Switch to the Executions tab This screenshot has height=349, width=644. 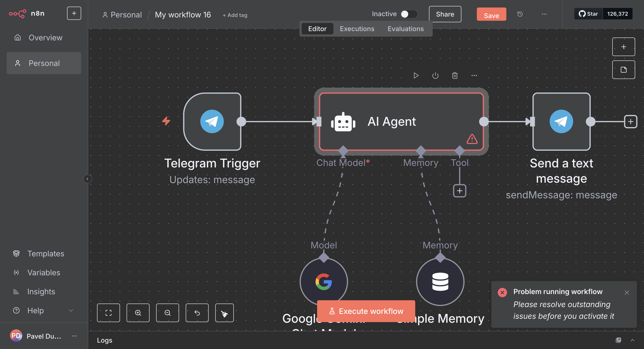point(357,29)
